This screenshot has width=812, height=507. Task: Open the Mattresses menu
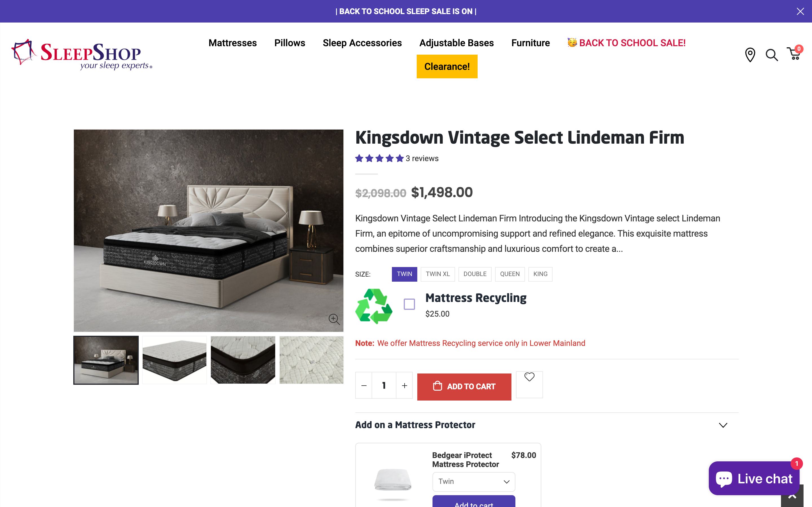pyautogui.click(x=233, y=43)
